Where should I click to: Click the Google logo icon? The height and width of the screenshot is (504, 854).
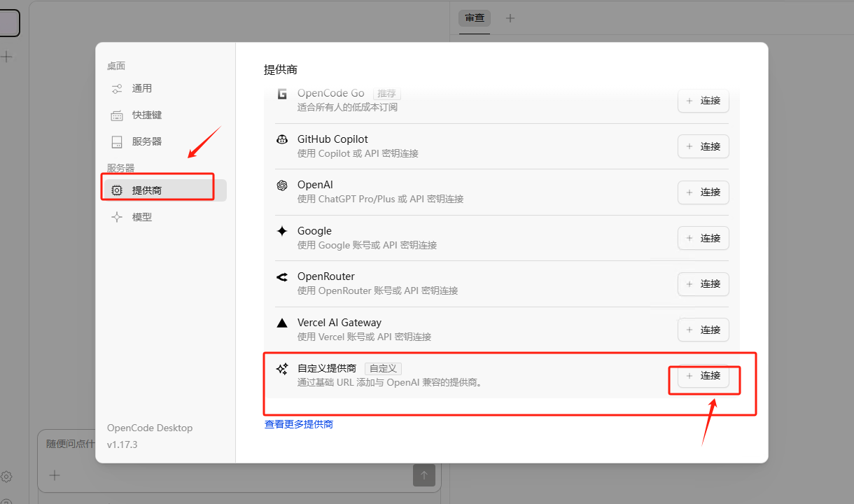(x=282, y=231)
